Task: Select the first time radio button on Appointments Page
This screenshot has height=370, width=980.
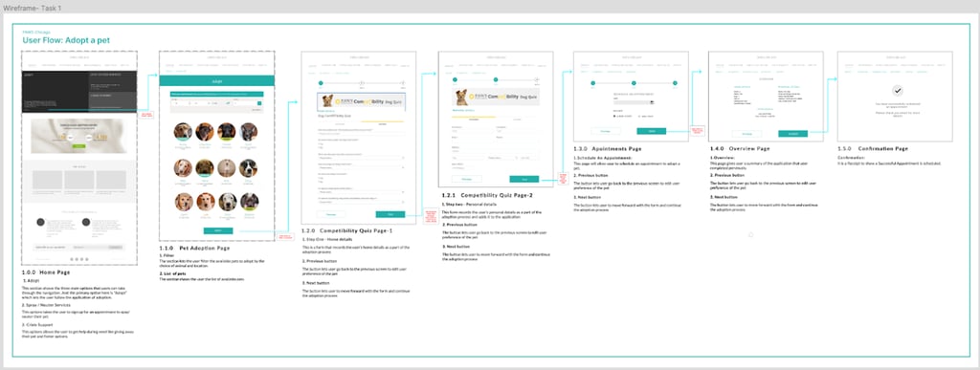Action: coord(614,116)
